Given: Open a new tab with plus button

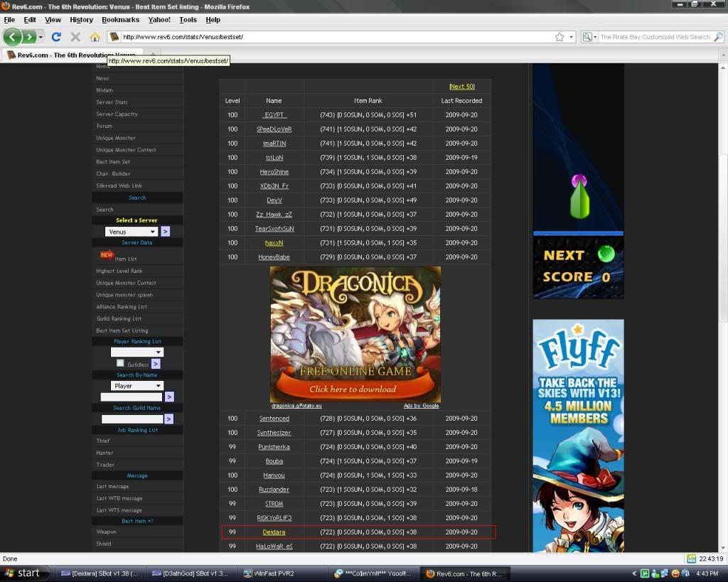Looking at the screenshot, I should pyautogui.click(x=152, y=55).
